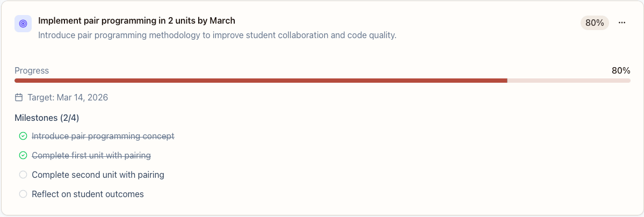Click the goal description about pairing methodology

[x=217, y=35]
